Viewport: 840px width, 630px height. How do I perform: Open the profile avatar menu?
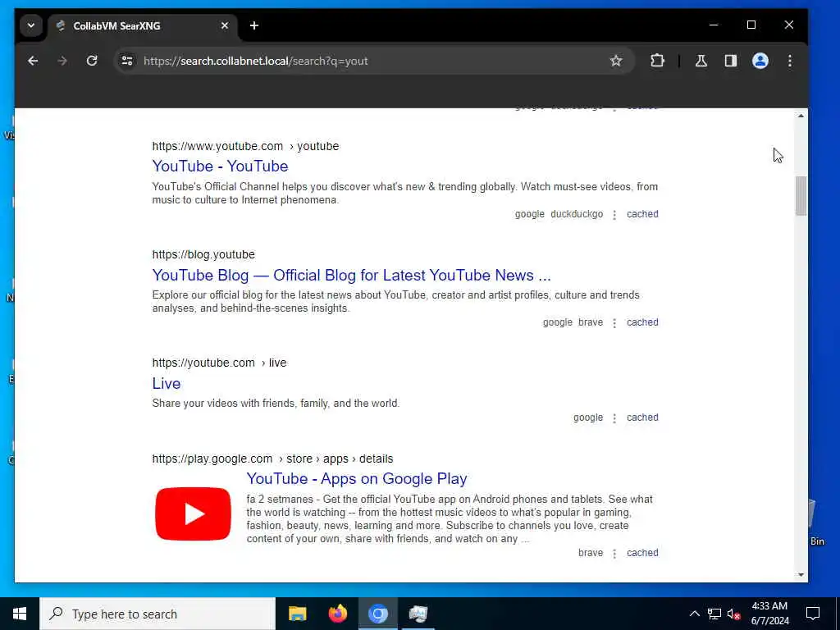tap(760, 61)
